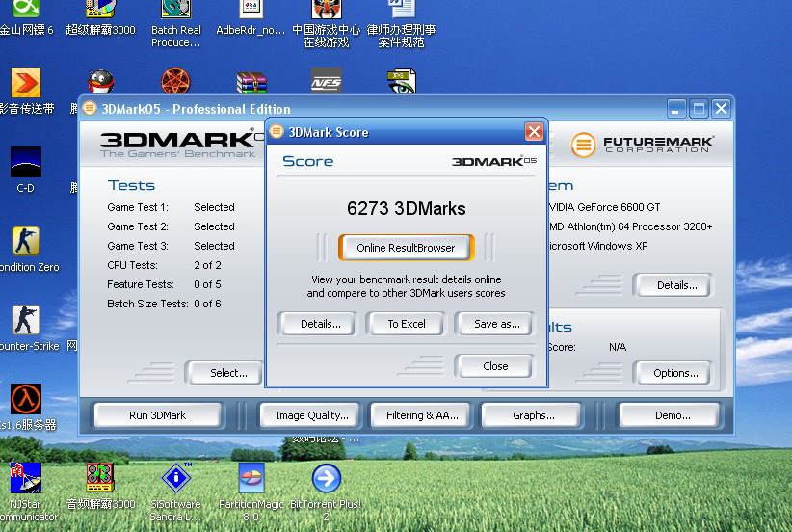Screen dimensions: 792x532
Task: Maximize the 3DMark05 main window
Action: click(699, 109)
